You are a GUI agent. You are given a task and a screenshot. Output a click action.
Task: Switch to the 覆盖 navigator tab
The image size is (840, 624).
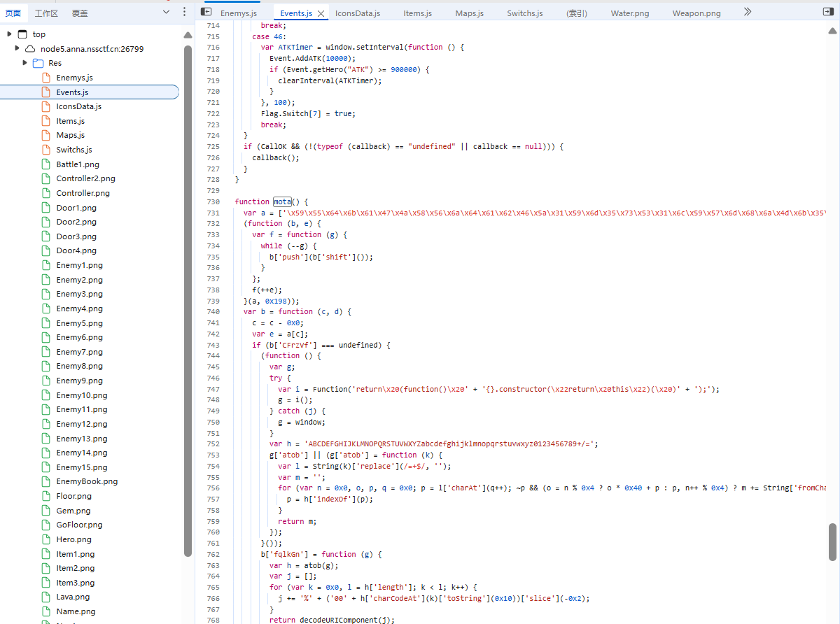80,13
